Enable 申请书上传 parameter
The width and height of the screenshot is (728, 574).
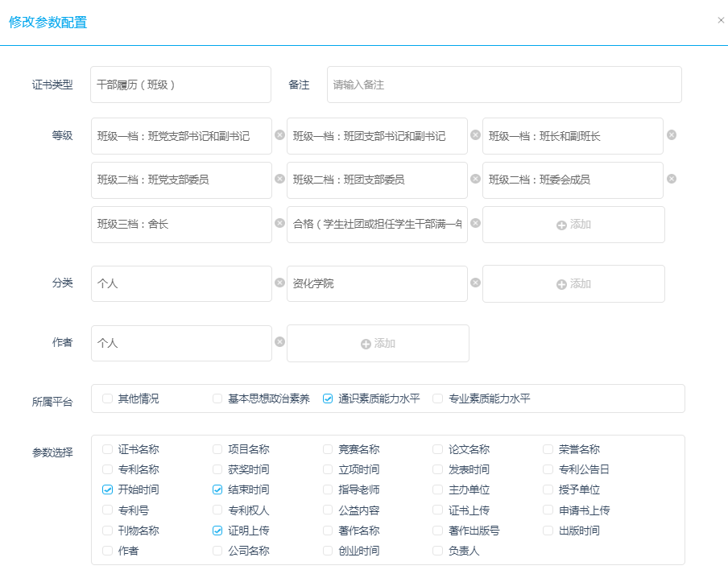(548, 510)
